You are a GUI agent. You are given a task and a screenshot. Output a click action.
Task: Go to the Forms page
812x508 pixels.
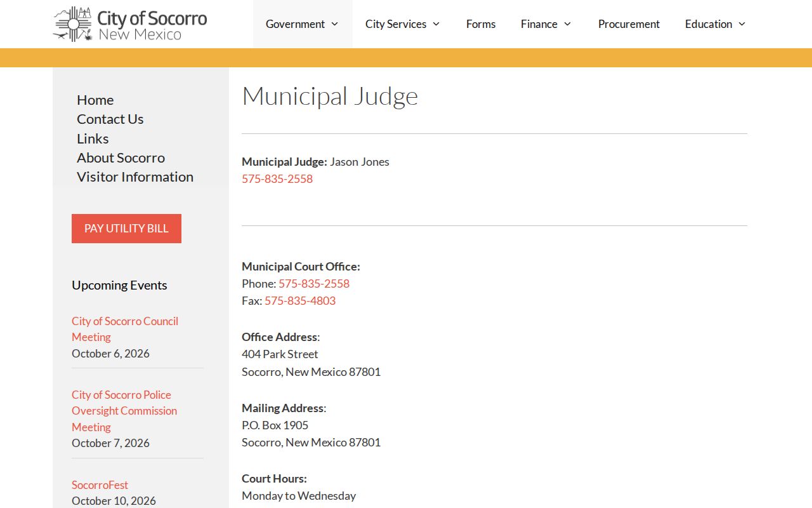481,24
